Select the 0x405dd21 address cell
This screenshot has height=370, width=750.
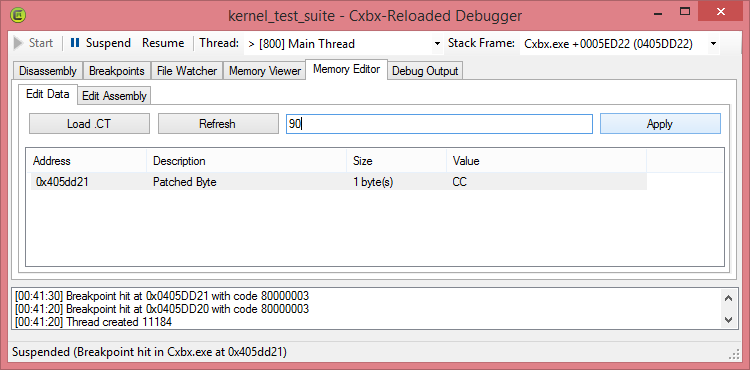(62, 182)
